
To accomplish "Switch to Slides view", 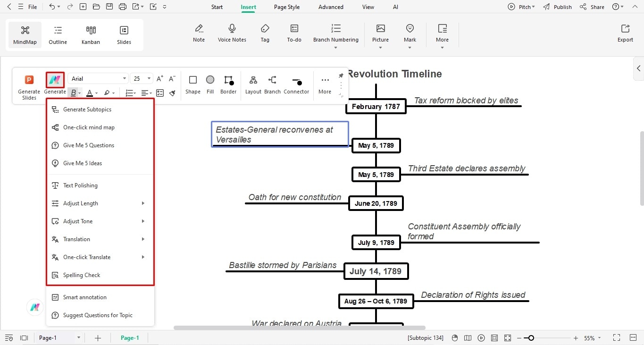I will [x=124, y=35].
